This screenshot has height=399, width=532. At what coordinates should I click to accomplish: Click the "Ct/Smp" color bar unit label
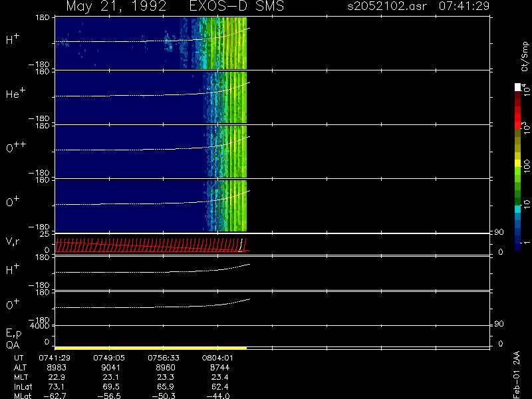(x=525, y=57)
